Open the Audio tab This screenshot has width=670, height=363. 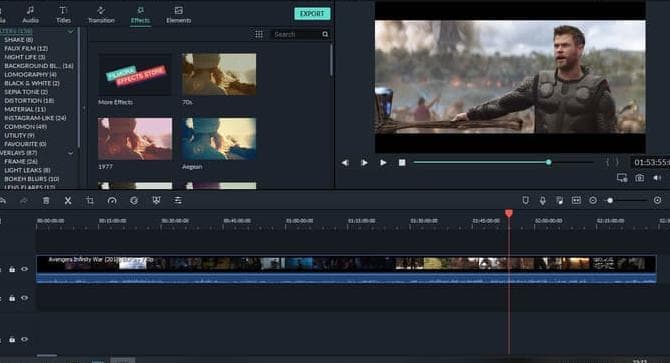(x=30, y=14)
